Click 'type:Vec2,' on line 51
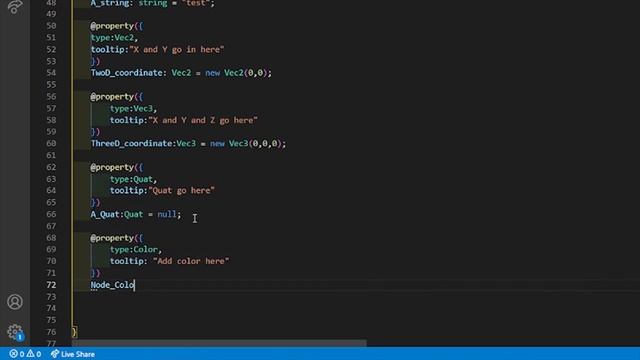Image resolution: width=640 pixels, height=360 pixels. pyautogui.click(x=114, y=38)
